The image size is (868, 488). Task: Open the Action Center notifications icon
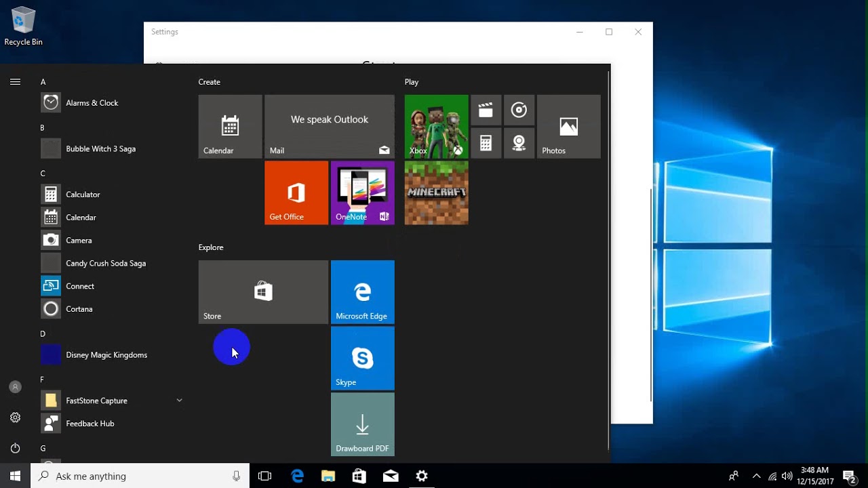click(848, 476)
